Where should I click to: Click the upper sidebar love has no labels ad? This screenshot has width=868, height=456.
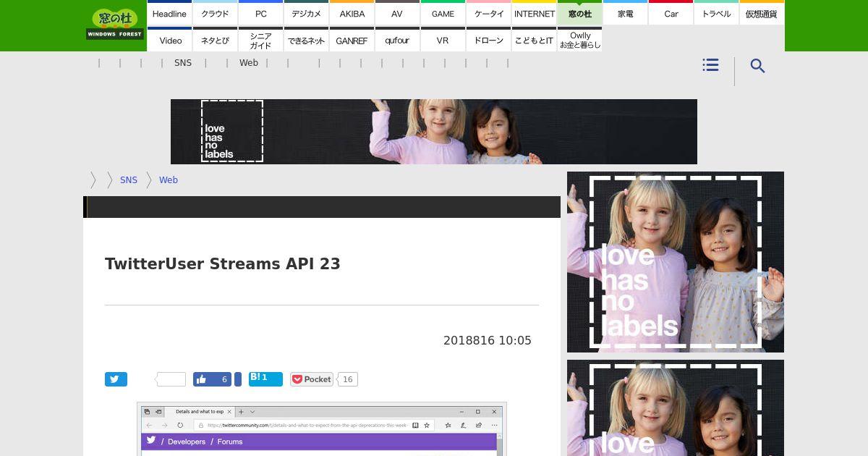(x=676, y=262)
